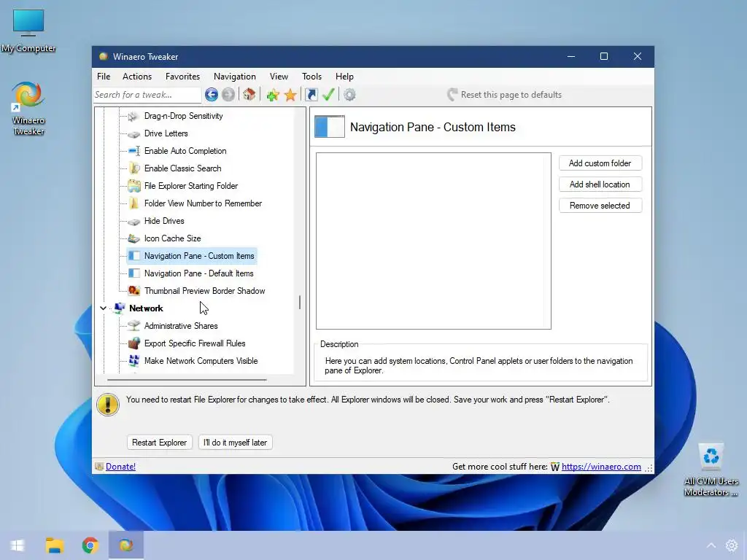
Task: Click the Drag-n-Drop Sensitivity icon
Action: 134,116
